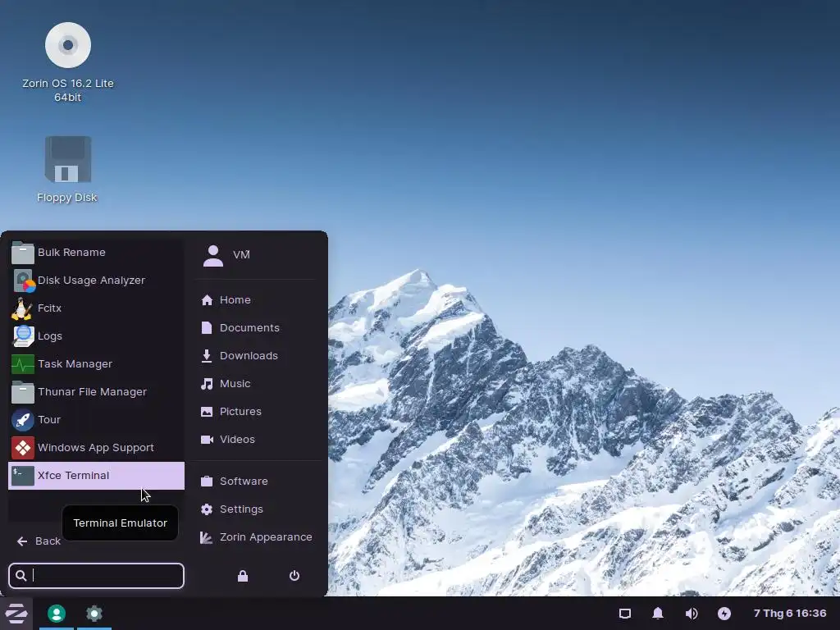Click the Disk Usage Analyzer icon
The image size is (840, 630).
(x=24, y=281)
